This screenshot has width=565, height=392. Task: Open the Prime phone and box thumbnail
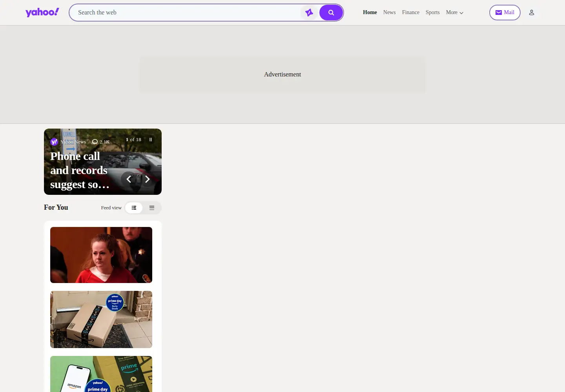(x=101, y=374)
